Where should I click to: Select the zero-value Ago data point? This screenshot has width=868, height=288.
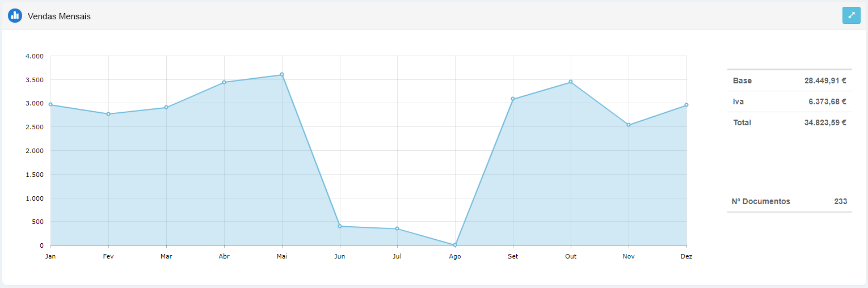pyautogui.click(x=455, y=245)
